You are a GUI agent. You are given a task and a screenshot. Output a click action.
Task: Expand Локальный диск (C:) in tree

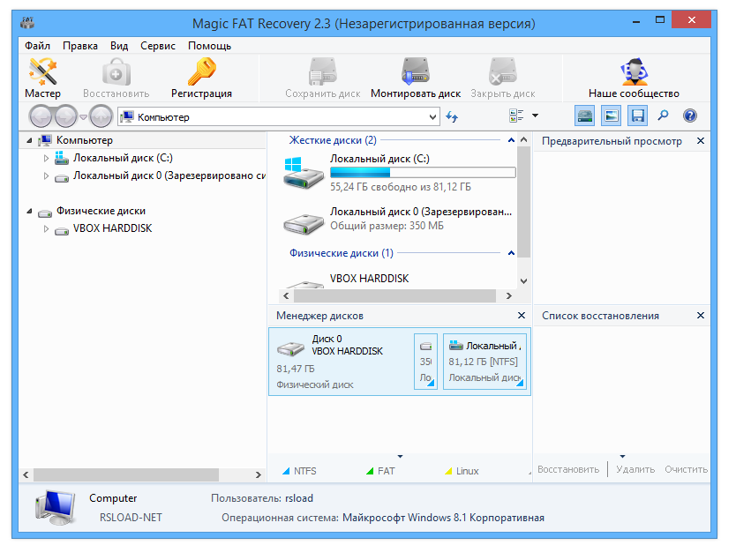tap(46, 159)
